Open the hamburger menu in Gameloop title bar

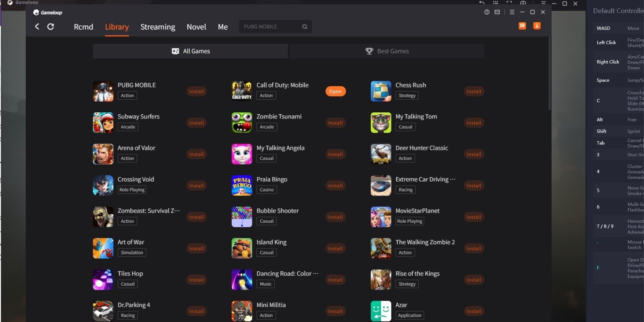(512, 12)
